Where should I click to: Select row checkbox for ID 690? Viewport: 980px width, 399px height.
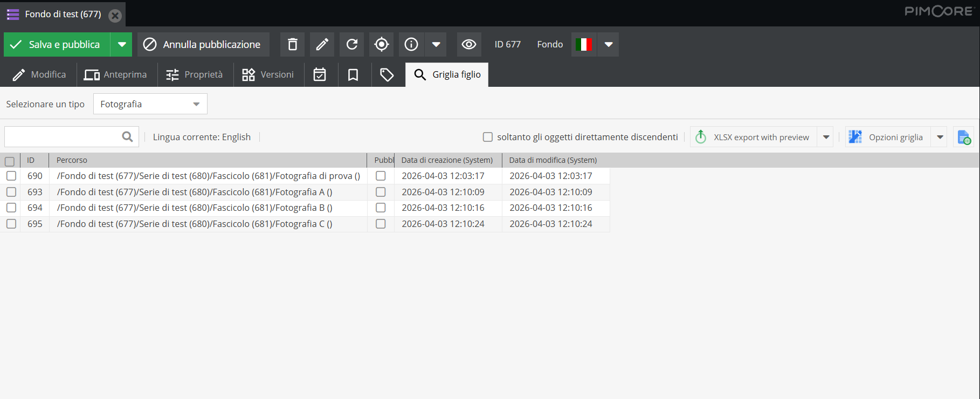click(x=11, y=176)
